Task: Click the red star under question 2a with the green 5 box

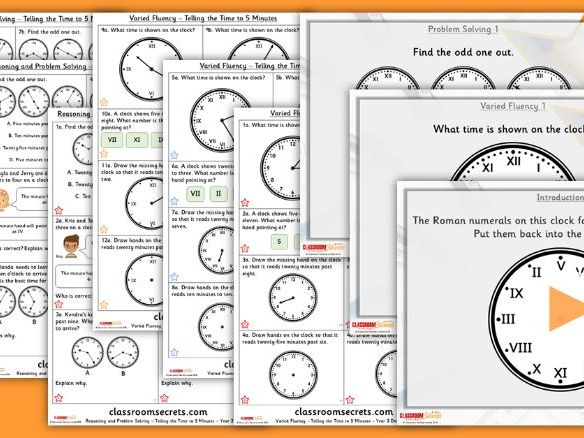Action: tap(245, 248)
